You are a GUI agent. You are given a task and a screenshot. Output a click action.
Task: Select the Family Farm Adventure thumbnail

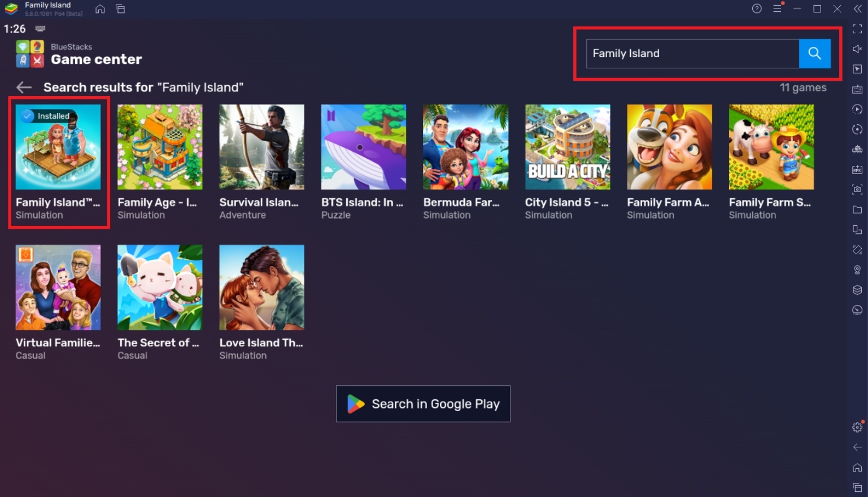[669, 147]
